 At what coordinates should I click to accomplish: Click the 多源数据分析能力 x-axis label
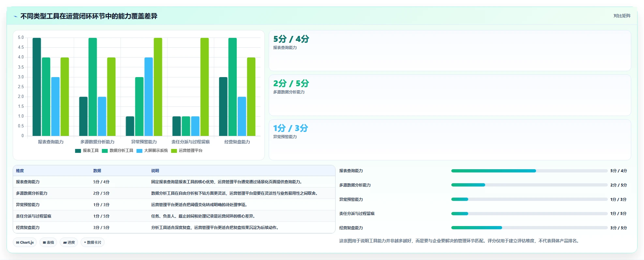pos(97,142)
